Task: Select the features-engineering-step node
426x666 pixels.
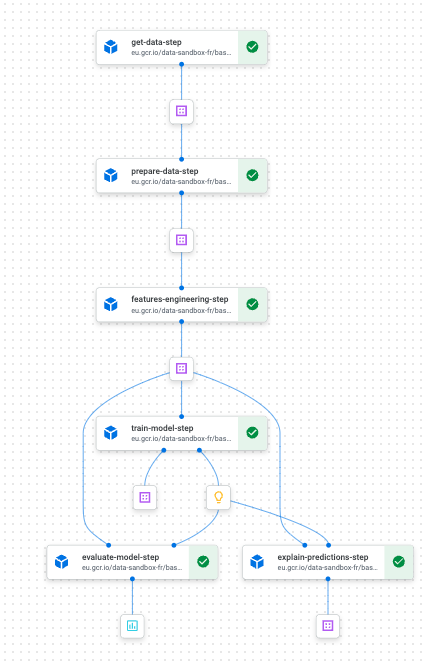Action: pos(181,305)
